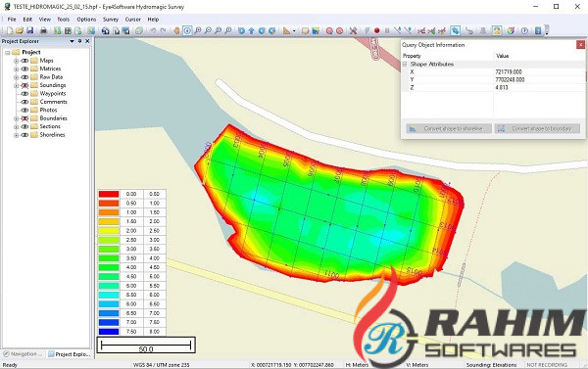Toggle visibility eye of Matrices folder
Image resolution: width=588 pixels, height=369 pixels.
(24, 69)
